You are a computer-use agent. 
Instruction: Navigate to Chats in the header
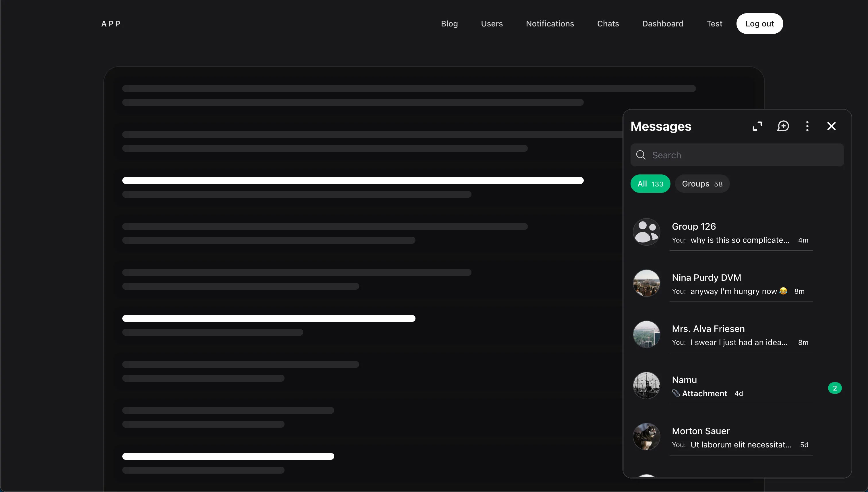tap(608, 24)
